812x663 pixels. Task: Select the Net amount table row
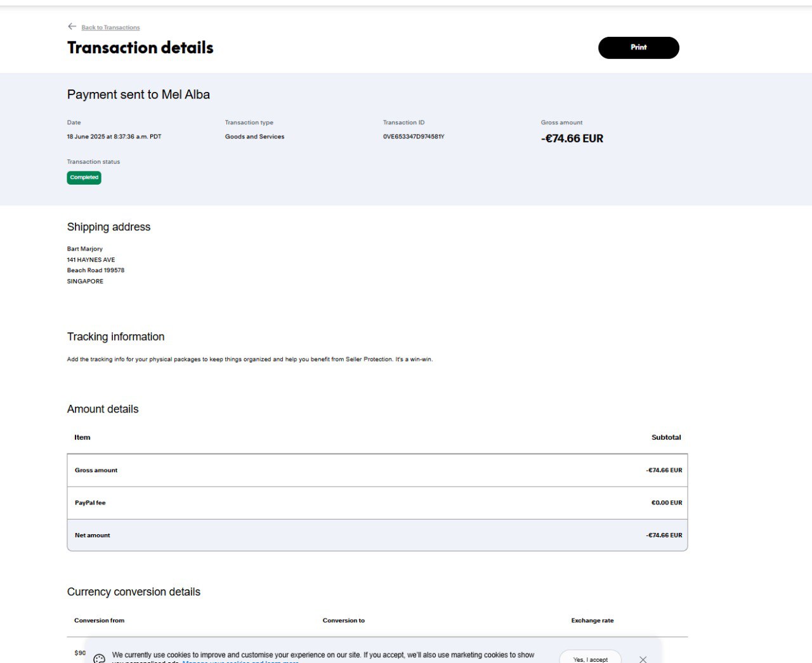[x=377, y=535]
